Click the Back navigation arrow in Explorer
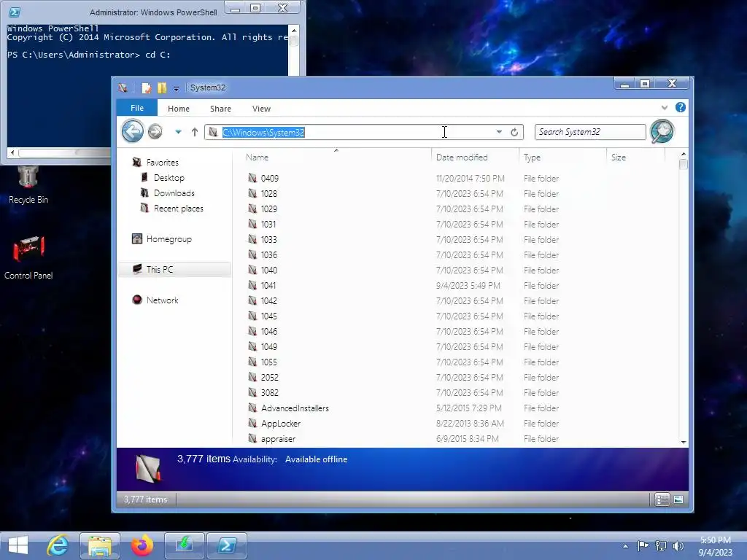Image resolution: width=747 pixels, height=560 pixels. tap(133, 131)
